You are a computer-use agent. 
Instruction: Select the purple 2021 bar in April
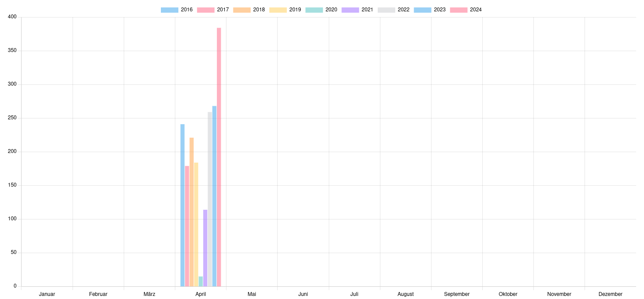coord(205,248)
